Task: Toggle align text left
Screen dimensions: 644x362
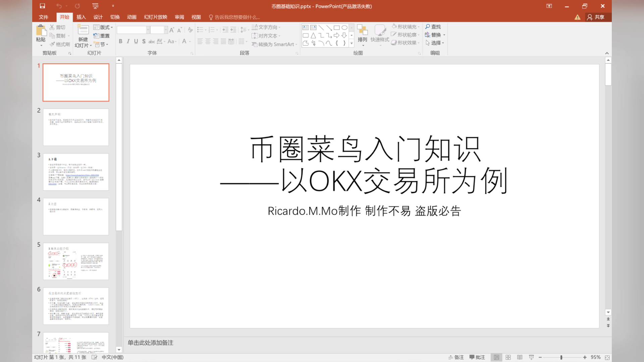Action: click(x=200, y=41)
